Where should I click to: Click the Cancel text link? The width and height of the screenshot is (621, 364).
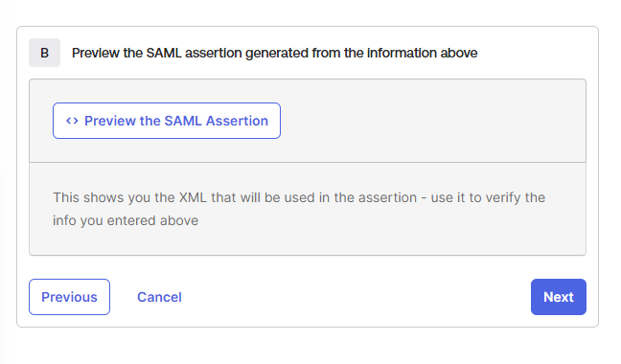point(159,297)
